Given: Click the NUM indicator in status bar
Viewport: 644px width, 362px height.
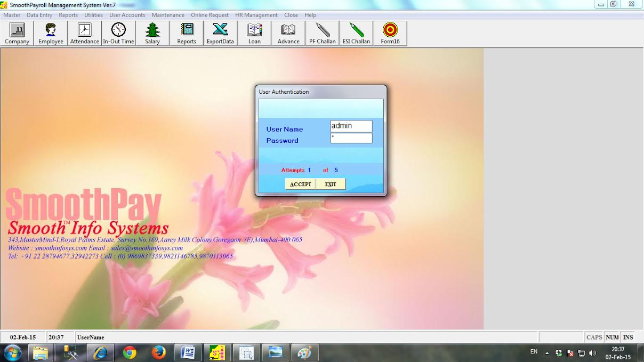Looking at the screenshot, I should tap(612, 337).
